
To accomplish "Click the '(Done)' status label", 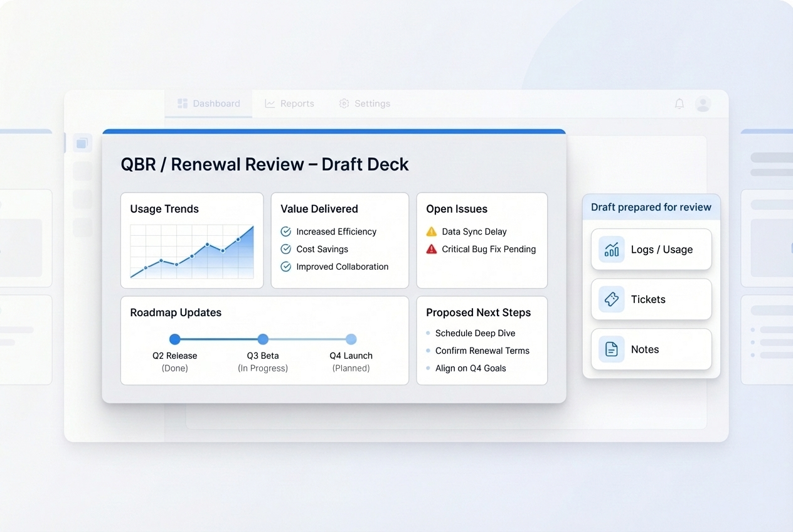I will pos(175,368).
